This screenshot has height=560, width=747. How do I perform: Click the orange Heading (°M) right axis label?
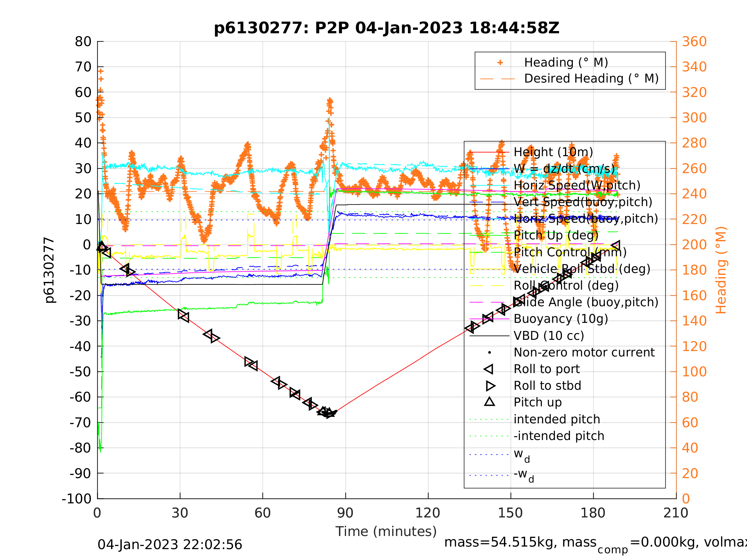pyautogui.click(x=721, y=270)
